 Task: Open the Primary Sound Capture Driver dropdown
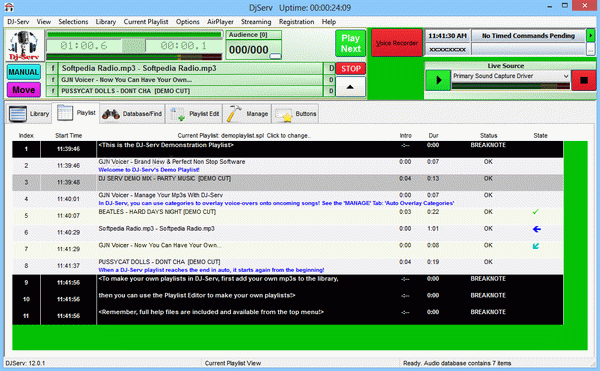click(511, 76)
